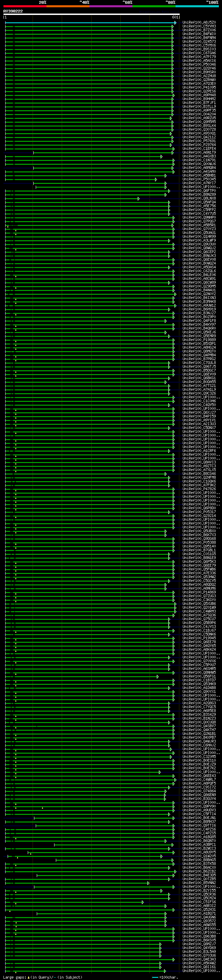Image resolution: width=222 pixels, height=980 pixels.
Task: Select the UniRef100_P50346 label
Action: (x=199, y=64)
